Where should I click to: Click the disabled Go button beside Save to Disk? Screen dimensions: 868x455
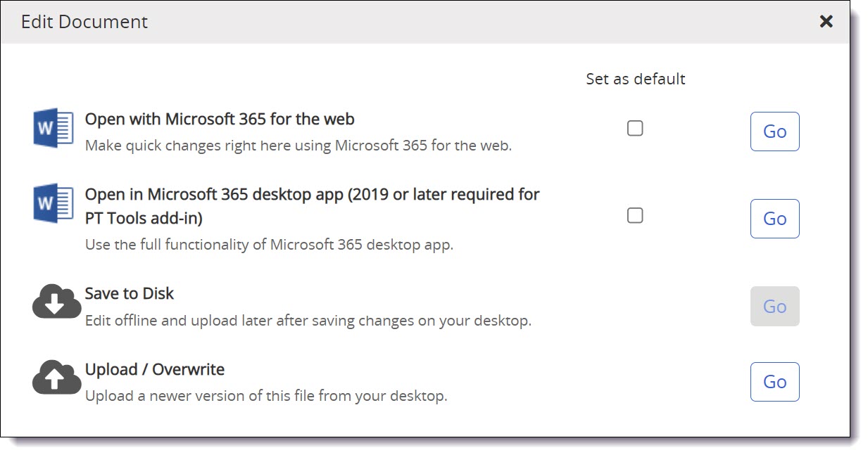(774, 307)
